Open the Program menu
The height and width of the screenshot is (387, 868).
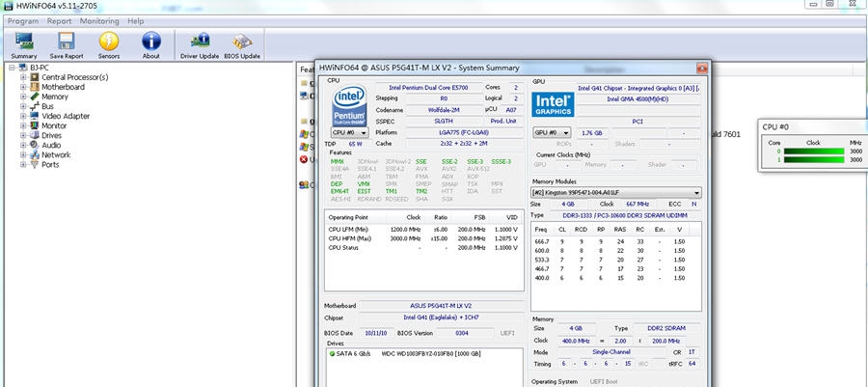pos(23,20)
